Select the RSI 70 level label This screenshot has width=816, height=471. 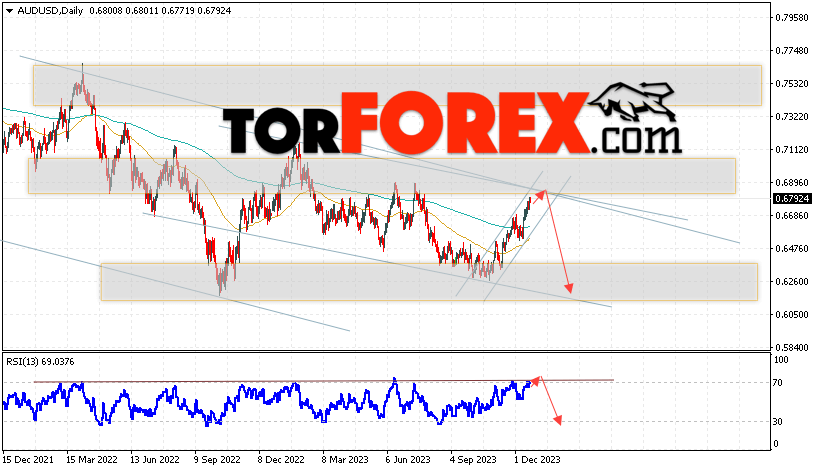point(777,383)
